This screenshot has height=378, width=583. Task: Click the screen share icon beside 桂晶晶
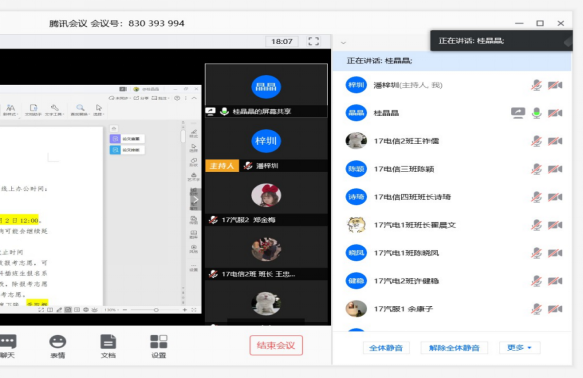click(518, 113)
